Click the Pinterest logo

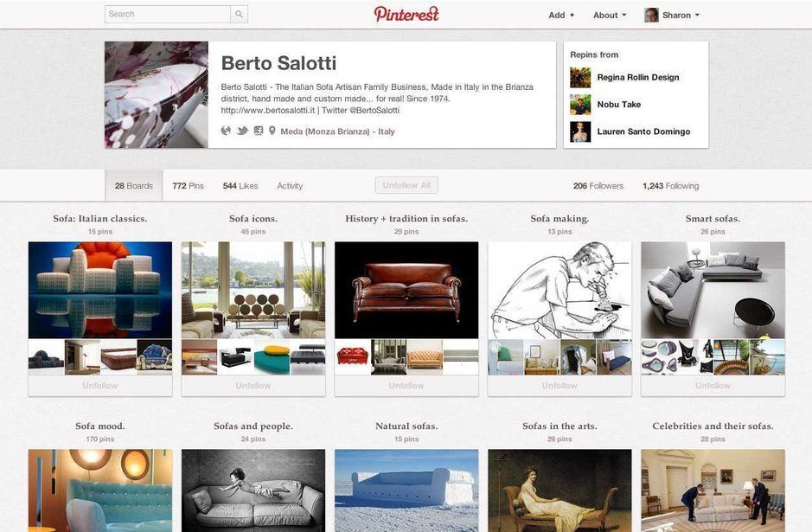pyautogui.click(x=406, y=15)
